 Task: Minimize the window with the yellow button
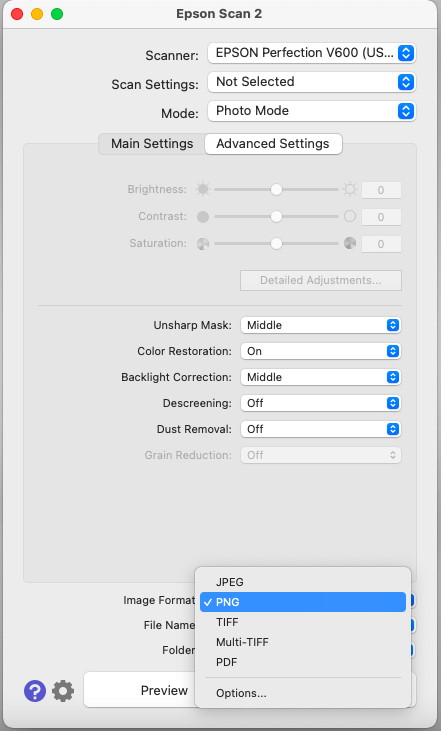coord(37,14)
